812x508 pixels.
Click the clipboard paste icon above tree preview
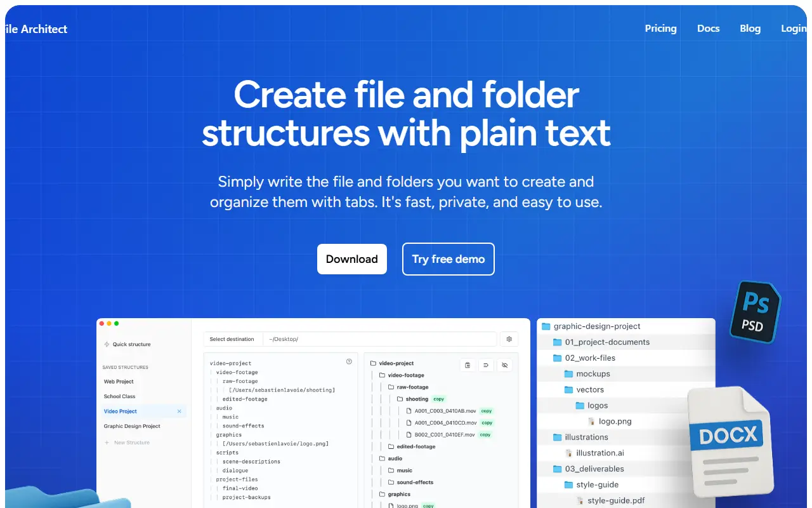468,365
